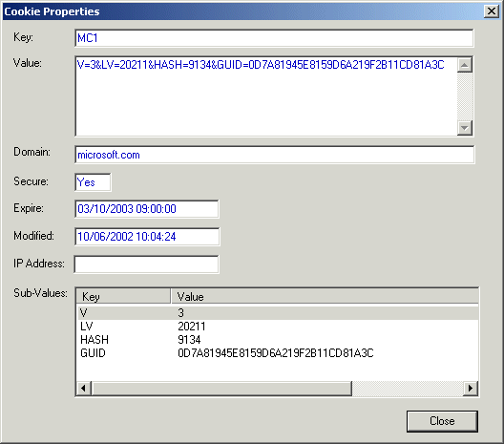Close dialog with title bar X
Image resolution: width=504 pixels, height=444 pixels.
pos(492,11)
